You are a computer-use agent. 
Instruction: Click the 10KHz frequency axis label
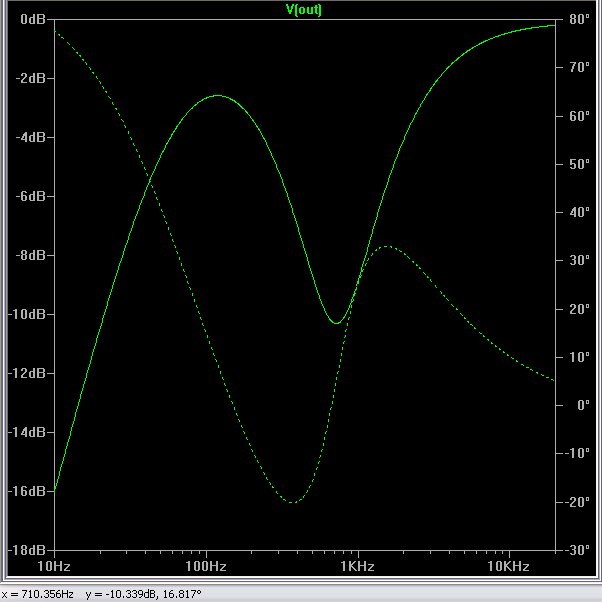click(508, 566)
